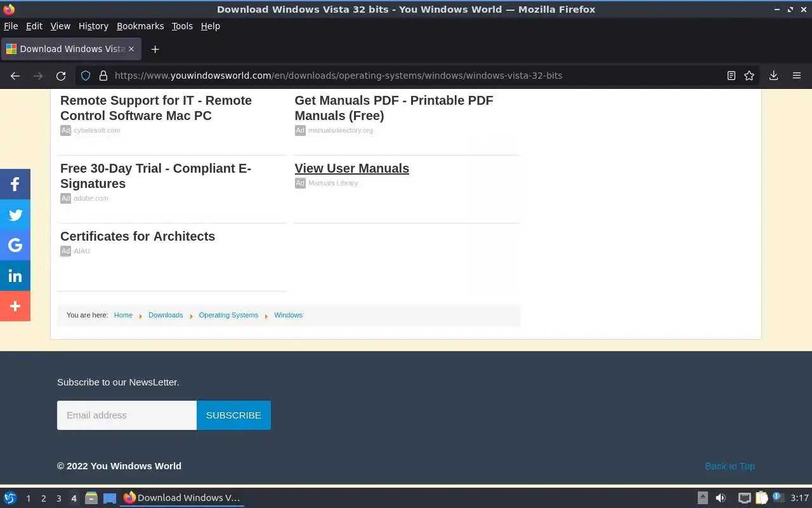Open the File menu
Screen dimensions: 812x508
[x=11, y=26]
